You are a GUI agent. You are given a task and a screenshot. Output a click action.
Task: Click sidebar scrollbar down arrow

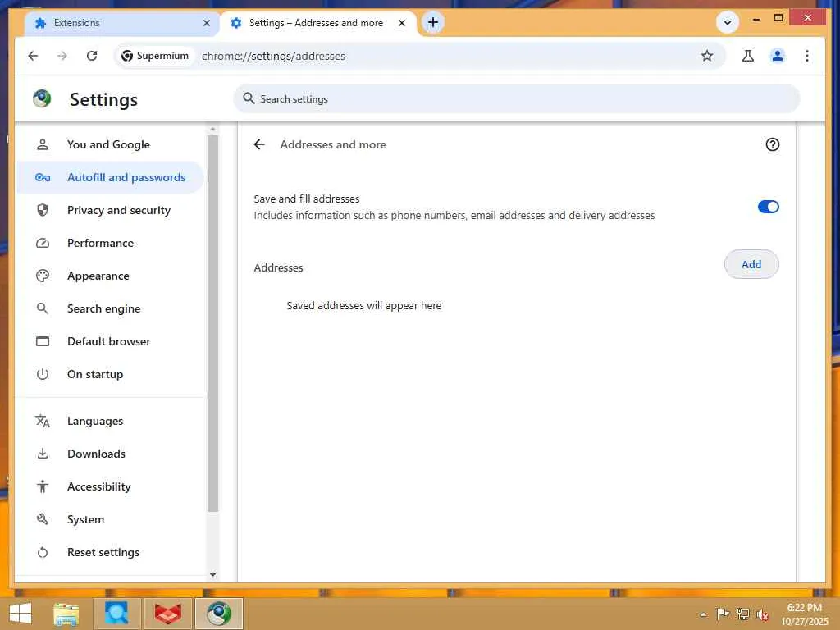tap(212, 575)
